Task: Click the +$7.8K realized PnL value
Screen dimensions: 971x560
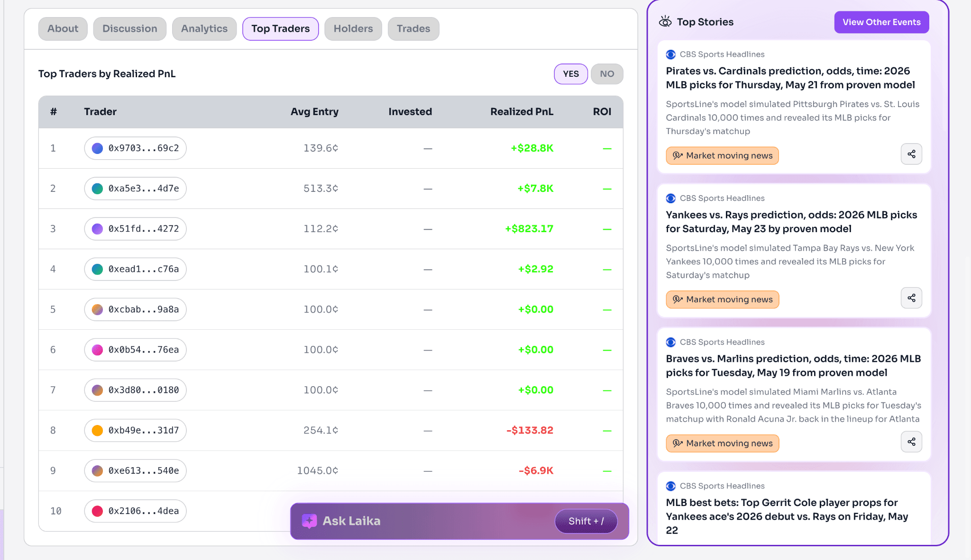Action: coord(535,189)
